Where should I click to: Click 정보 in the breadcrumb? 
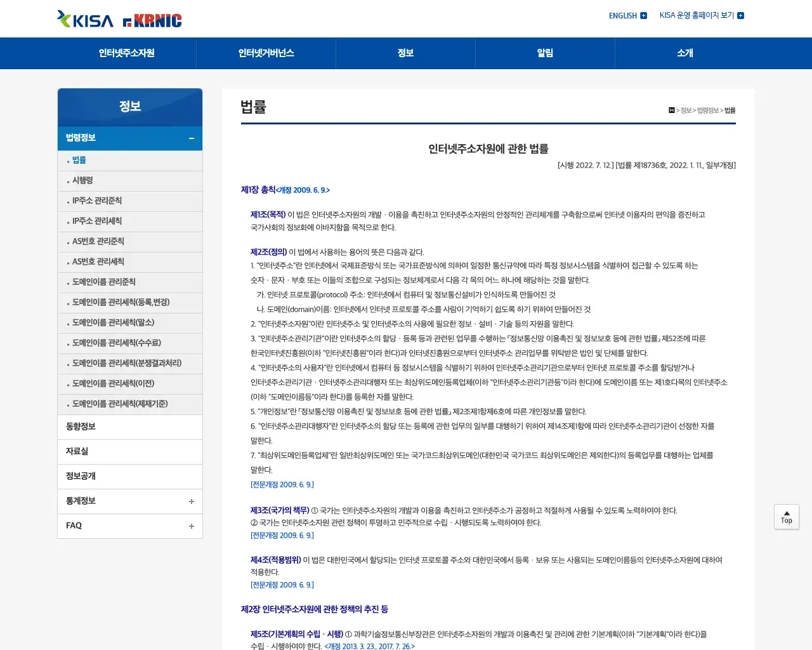click(x=686, y=110)
